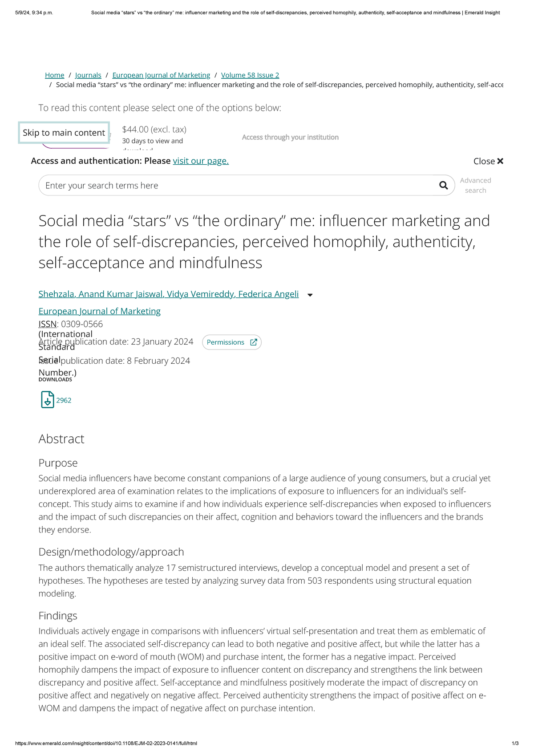The height and width of the screenshot is (756, 534).
Task: Open the Journals breadcrumb
Action: (88, 75)
